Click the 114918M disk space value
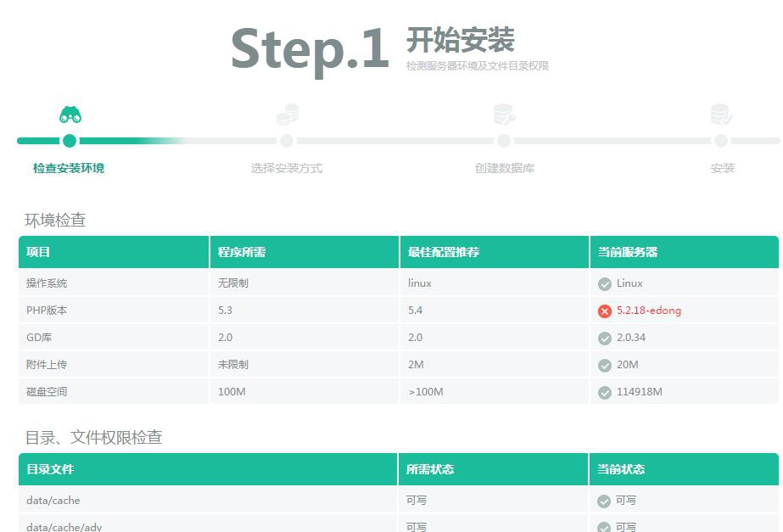The width and height of the screenshot is (783, 532). [x=639, y=392]
